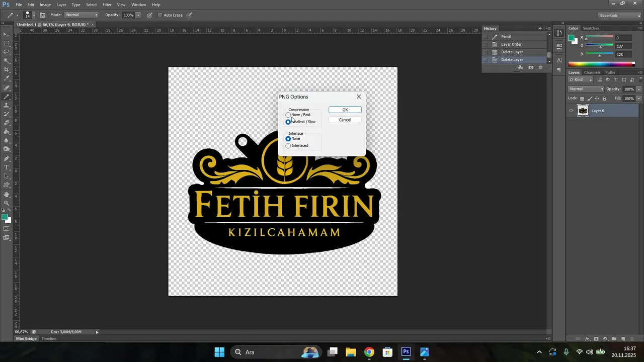Open Layers panel Opacity dropdown arrow
644x362 pixels.
coord(639,89)
